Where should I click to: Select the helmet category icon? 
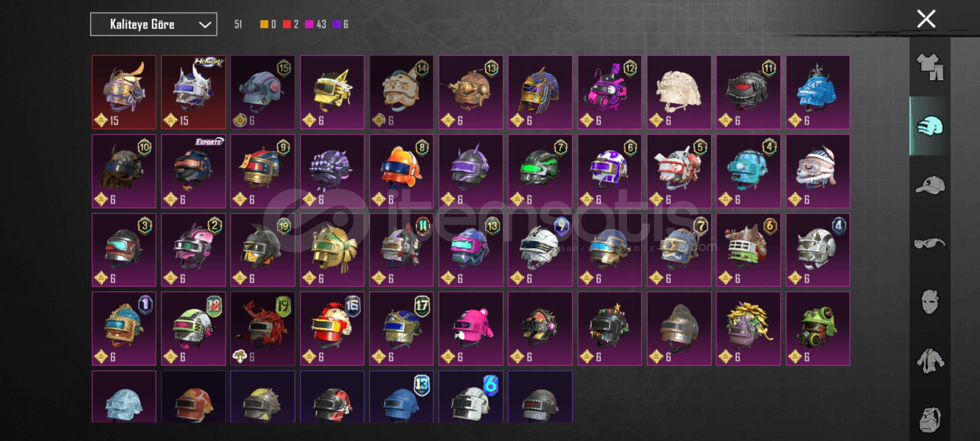[930, 126]
